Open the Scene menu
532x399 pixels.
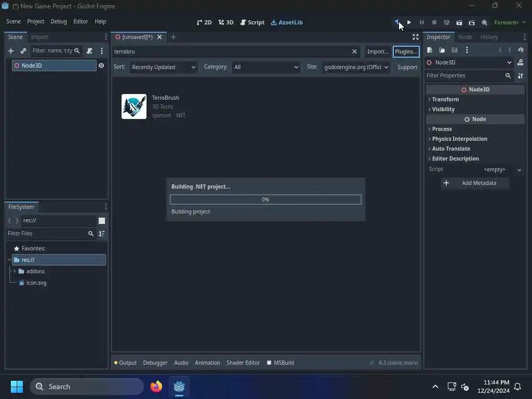pos(14,21)
